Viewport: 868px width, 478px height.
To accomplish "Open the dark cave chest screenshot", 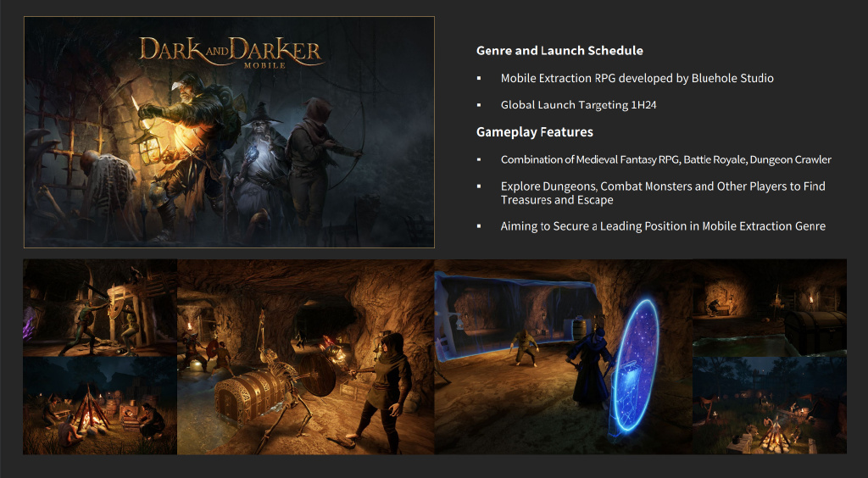I will point(770,308).
